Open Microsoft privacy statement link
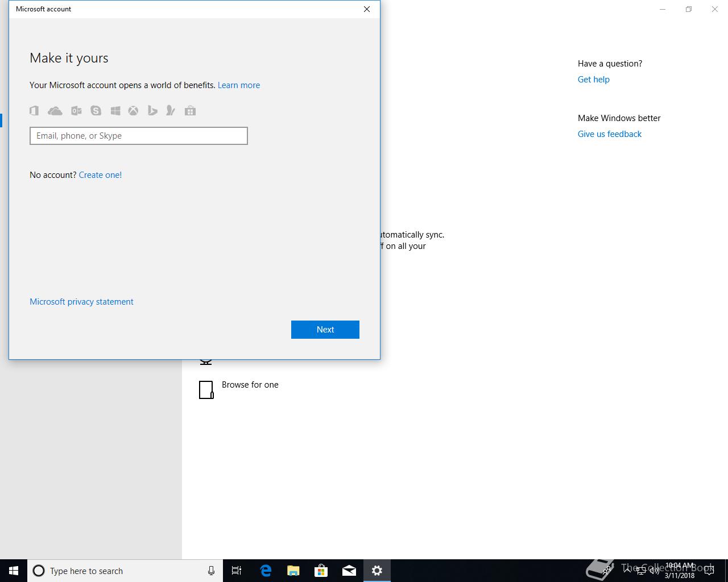Viewport: 728px width, 582px height. point(81,302)
